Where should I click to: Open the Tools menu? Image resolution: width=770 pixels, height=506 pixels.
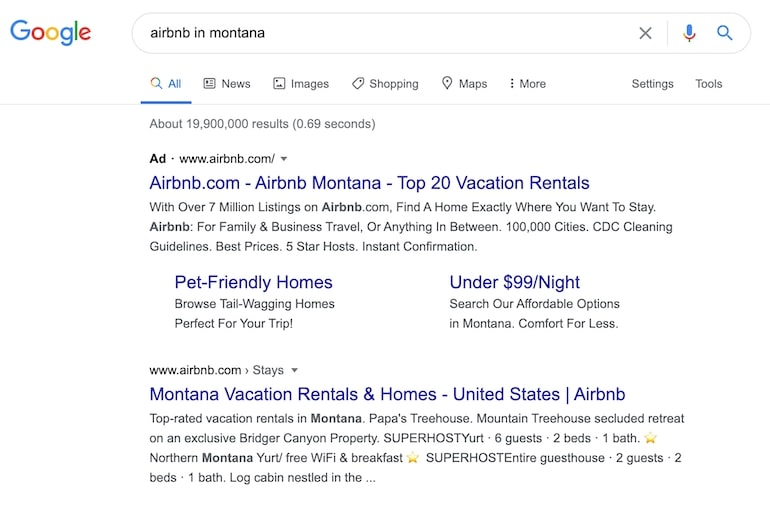tap(708, 84)
